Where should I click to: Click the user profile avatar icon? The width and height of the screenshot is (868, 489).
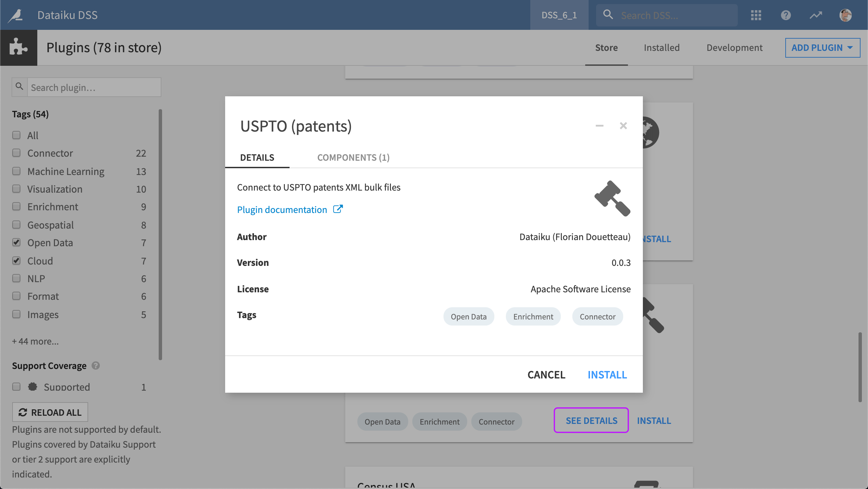(845, 15)
